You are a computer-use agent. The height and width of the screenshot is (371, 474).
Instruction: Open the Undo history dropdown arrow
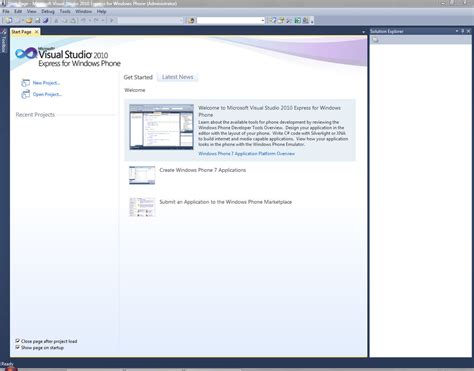[x=90, y=21]
